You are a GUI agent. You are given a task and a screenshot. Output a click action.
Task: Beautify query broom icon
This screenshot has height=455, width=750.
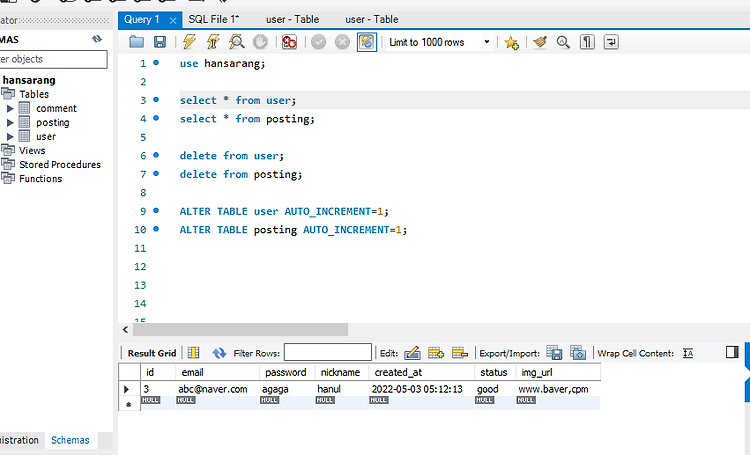pyautogui.click(x=540, y=42)
